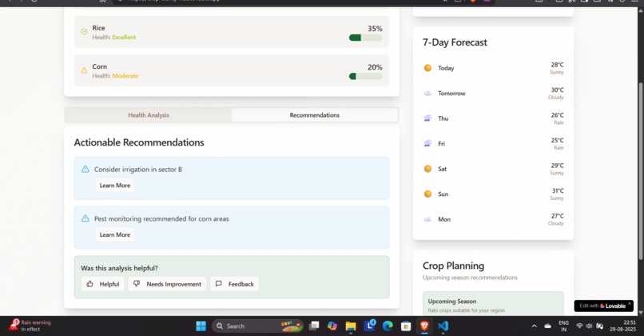Click the alert icon beside pest monitoring

click(x=85, y=218)
